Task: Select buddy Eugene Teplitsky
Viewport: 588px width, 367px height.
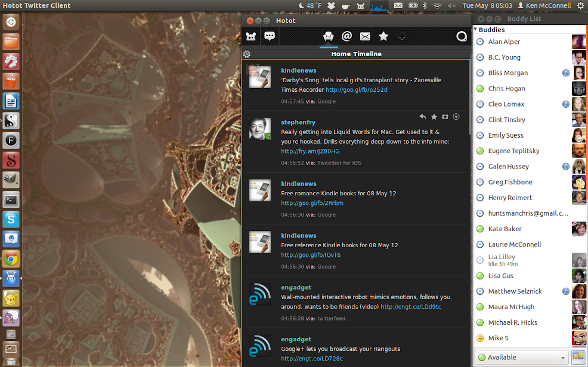Action: [x=530, y=151]
